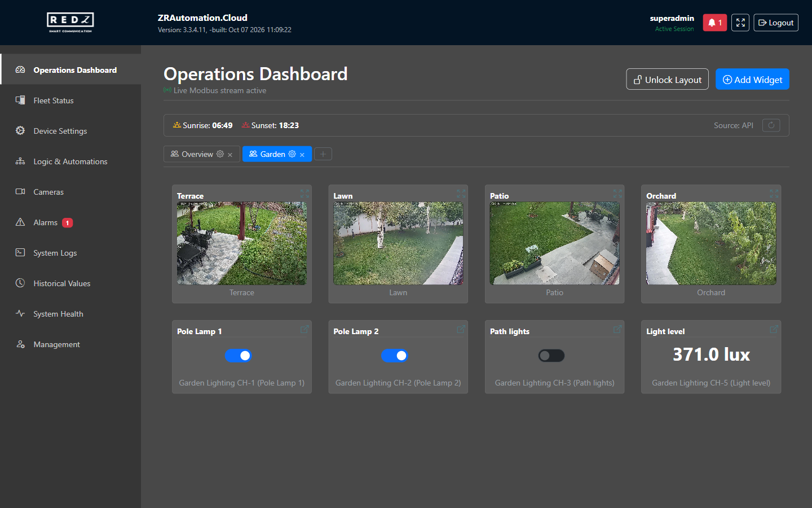This screenshot has height=508, width=812.
Task: Toggle fullscreen mode icon in header
Action: pos(740,23)
